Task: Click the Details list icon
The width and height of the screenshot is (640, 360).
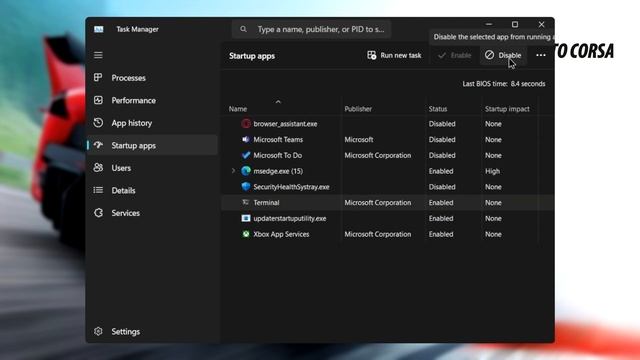Action: 98,190
